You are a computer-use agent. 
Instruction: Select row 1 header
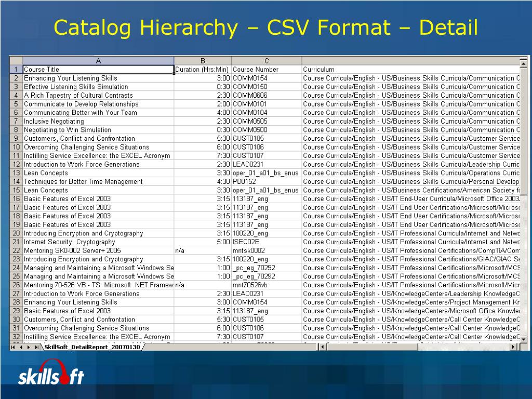pyautogui.click(x=16, y=70)
